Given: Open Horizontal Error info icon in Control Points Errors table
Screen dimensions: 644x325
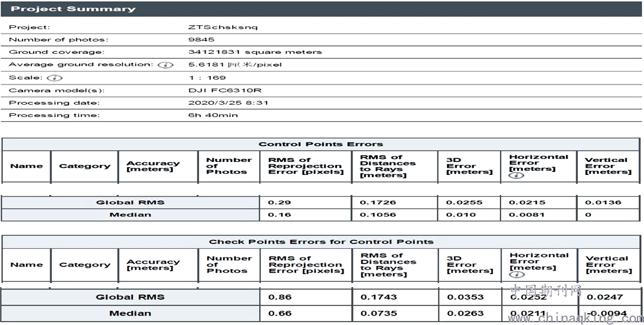Looking at the screenshot, I should pyautogui.click(x=516, y=175).
